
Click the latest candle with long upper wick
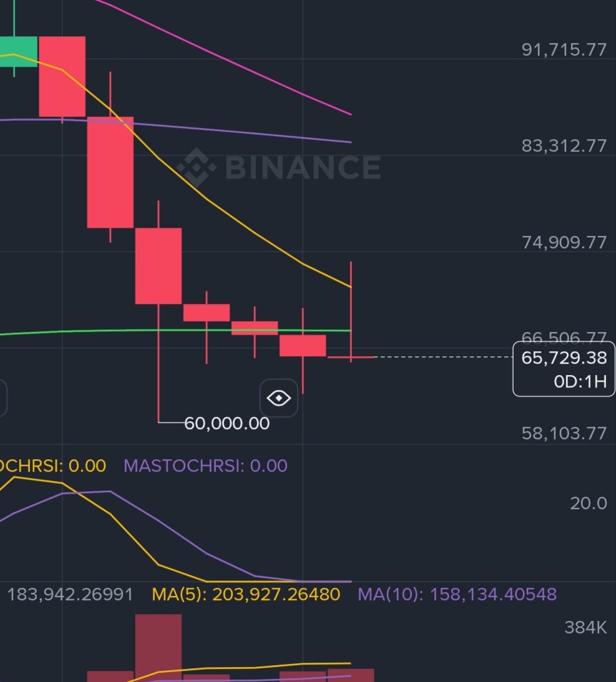[x=351, y=311]
